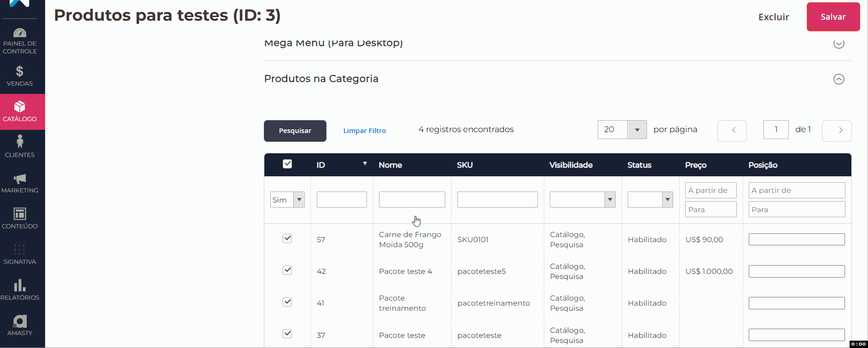Click the Salvar button
The height and width of the screenshot is (348, 868).
(833, 17)
